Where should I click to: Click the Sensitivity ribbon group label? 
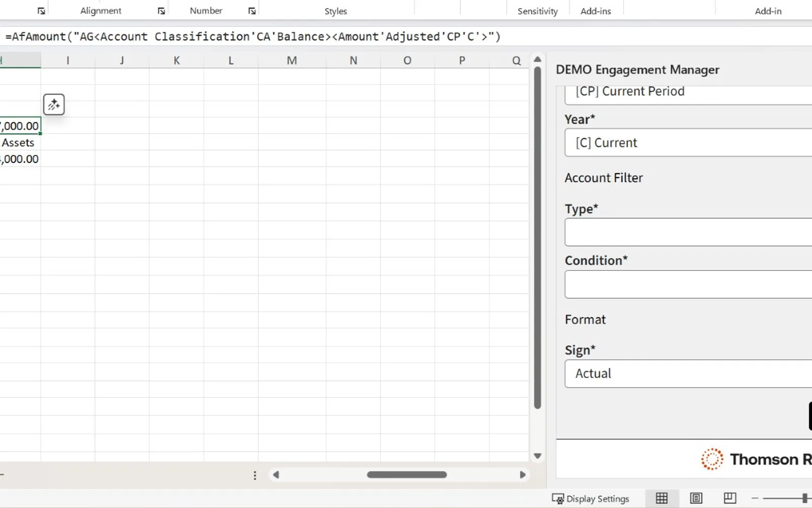tap(537, 11)
